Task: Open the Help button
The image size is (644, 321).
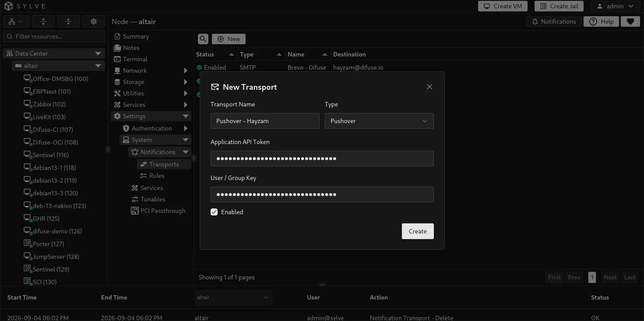Action: [601, 21]
